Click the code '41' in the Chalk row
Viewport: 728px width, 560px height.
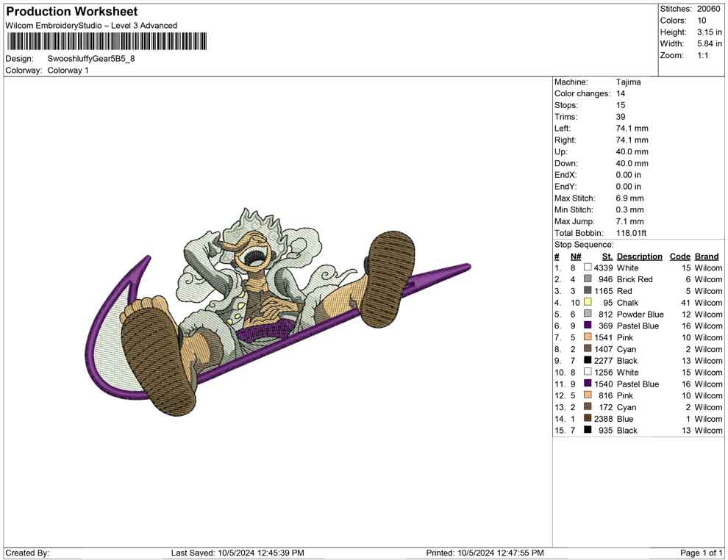tap(685, 303)
